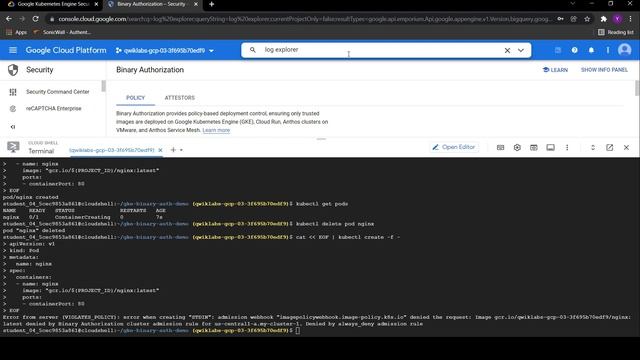Open the Chrome profile avatar
The image size is (640, 360).
click(617, 19)
